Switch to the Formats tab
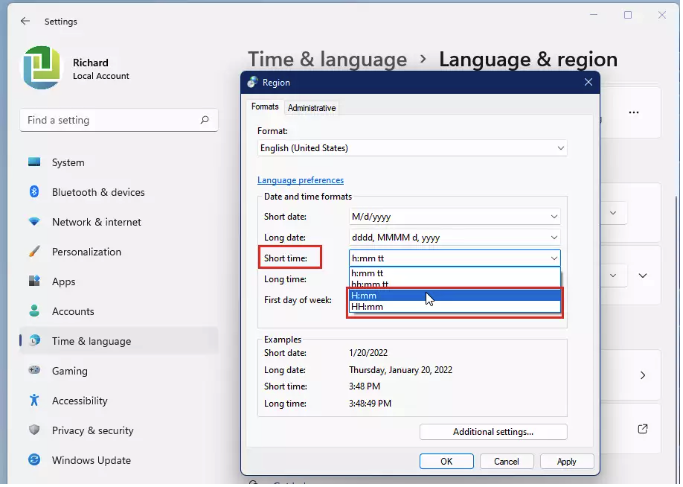 (x=264, y=107)
